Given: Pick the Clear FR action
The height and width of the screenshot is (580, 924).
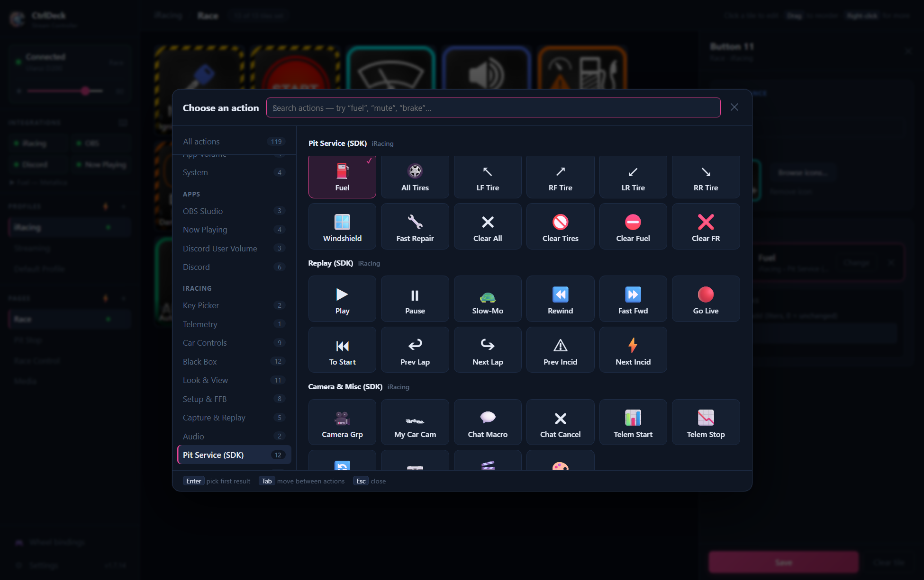Looking at the screenshot, I should click(x=706, y=226).
